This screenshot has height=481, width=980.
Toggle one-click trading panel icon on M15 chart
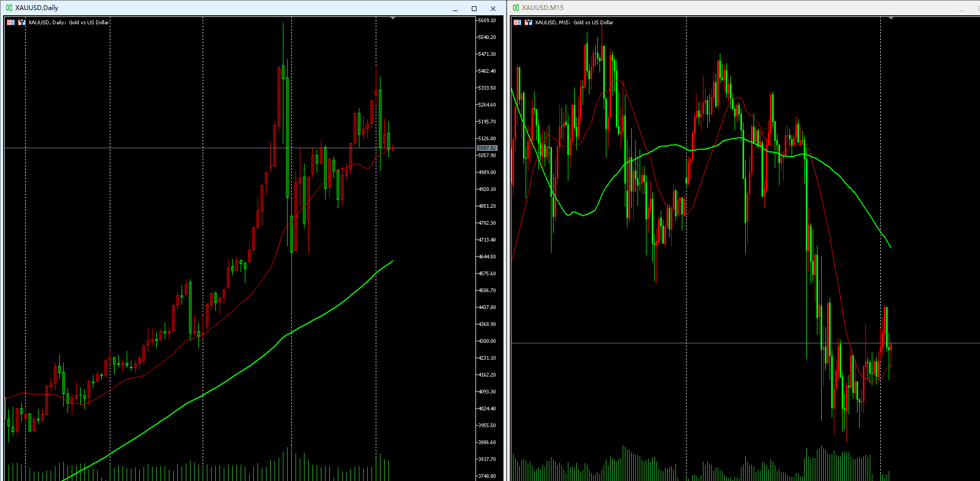pyautogui.click(x=517, y=22)
